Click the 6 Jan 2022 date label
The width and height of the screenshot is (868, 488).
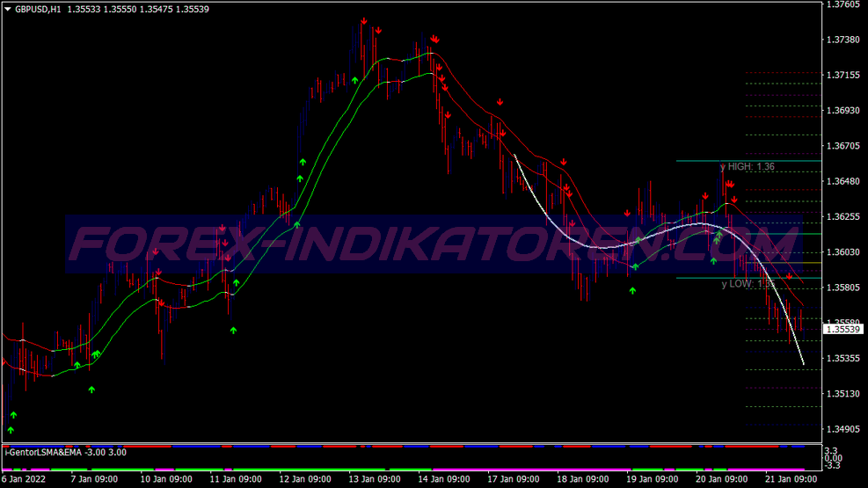(x=25, y=480)
